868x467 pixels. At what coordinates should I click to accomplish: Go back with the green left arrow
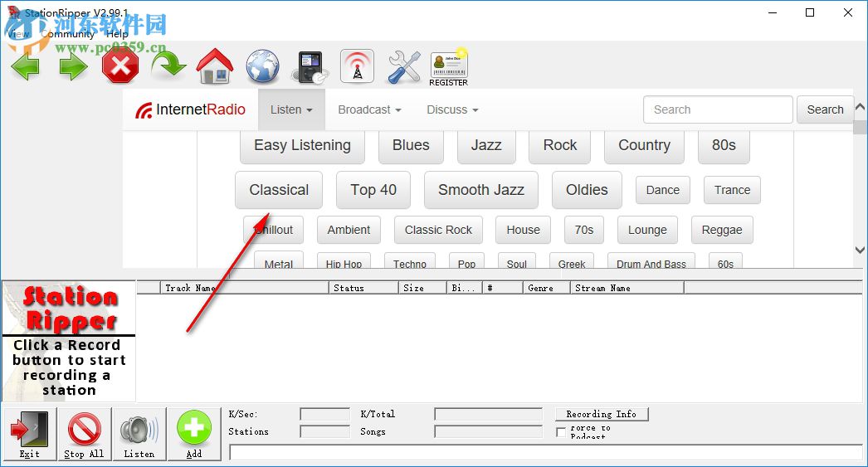point(26,67)
